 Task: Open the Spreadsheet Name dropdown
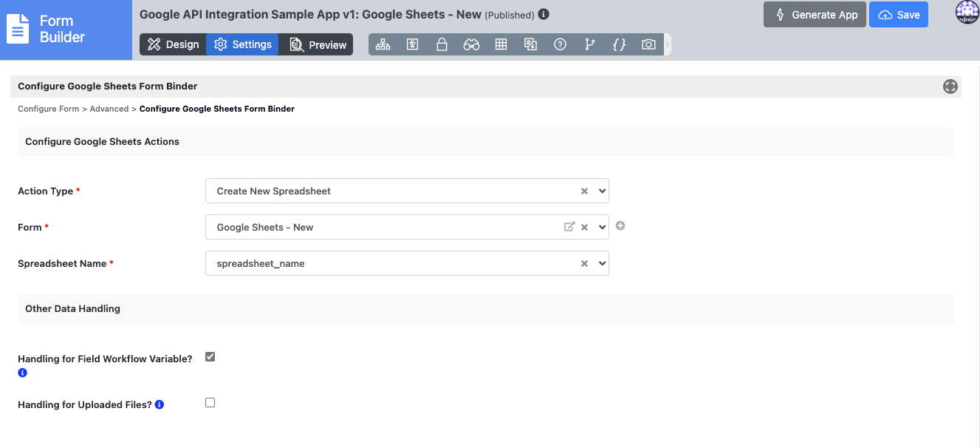(x=407, y=263)
